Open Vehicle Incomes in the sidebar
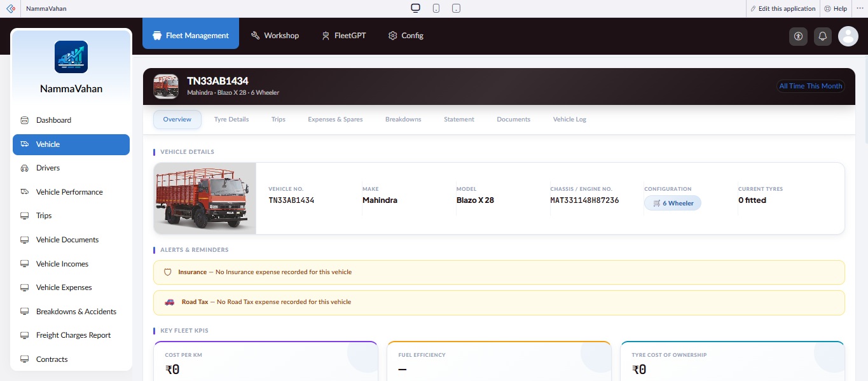This screenshot has height=381, width=868. [x=71, y=264]
